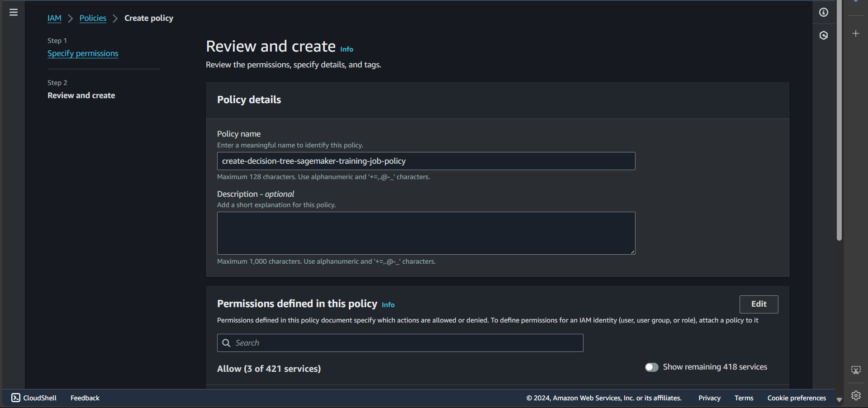This screenshot has width=868, height=408.
Task: Open Cookie preferences in the footer
Action: tap(796, 398)
